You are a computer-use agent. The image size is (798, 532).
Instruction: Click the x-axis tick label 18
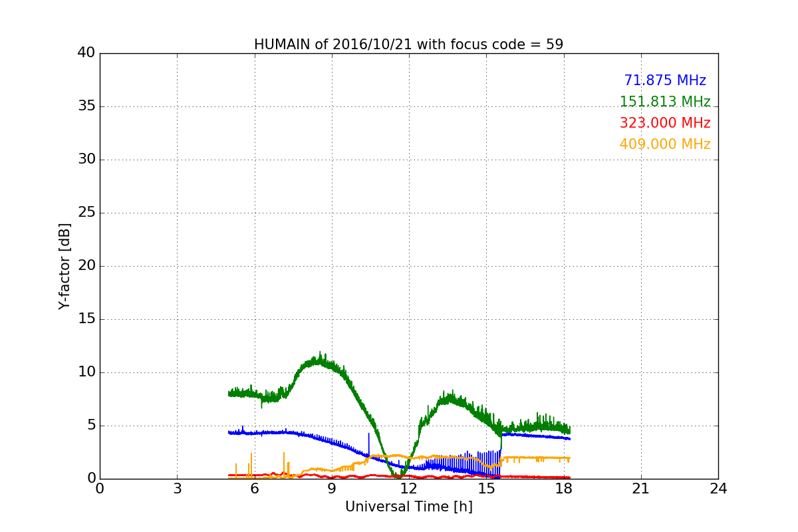pyautogui.click(x=564, y=488)
